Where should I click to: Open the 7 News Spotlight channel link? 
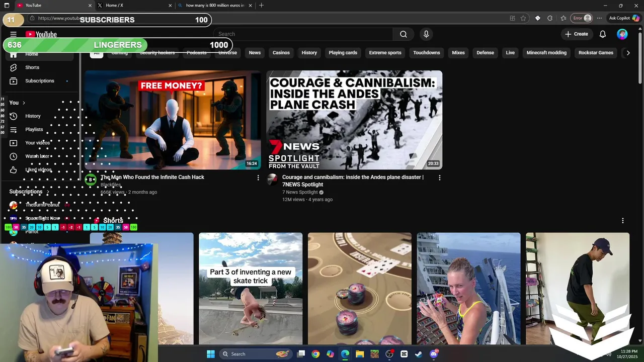(300, 192)
